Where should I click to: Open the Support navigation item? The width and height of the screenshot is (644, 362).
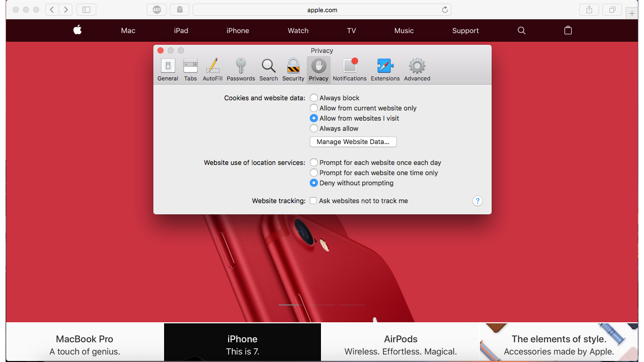pyautogui.click(x=466, y=31)
